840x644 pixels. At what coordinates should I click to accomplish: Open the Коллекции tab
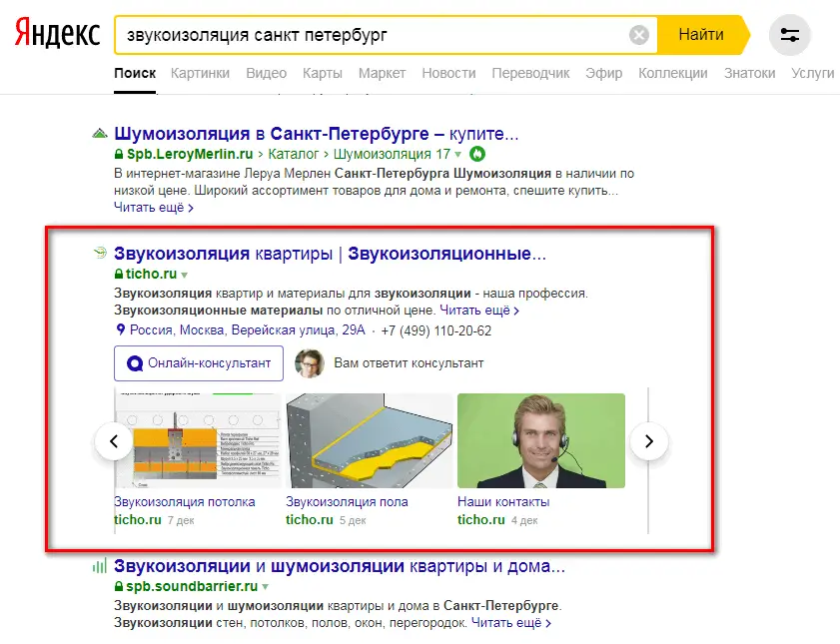[673, 73]
